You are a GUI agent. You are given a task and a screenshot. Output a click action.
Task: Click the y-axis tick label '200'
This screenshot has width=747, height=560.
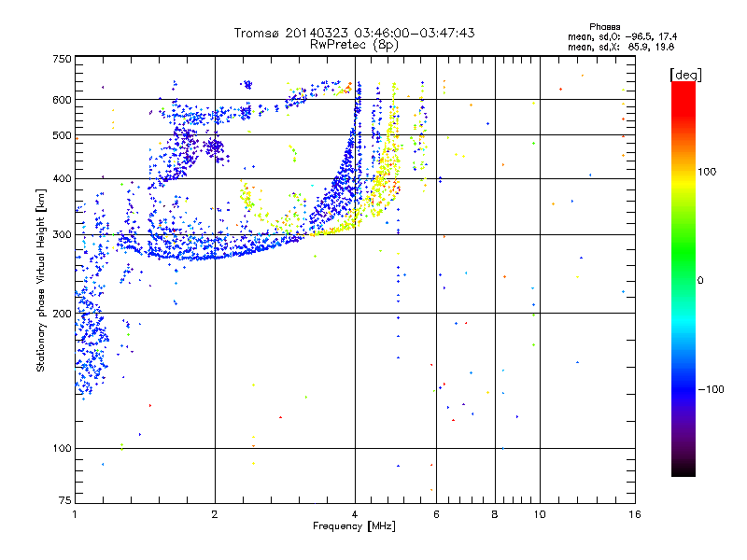coord(62,314)
